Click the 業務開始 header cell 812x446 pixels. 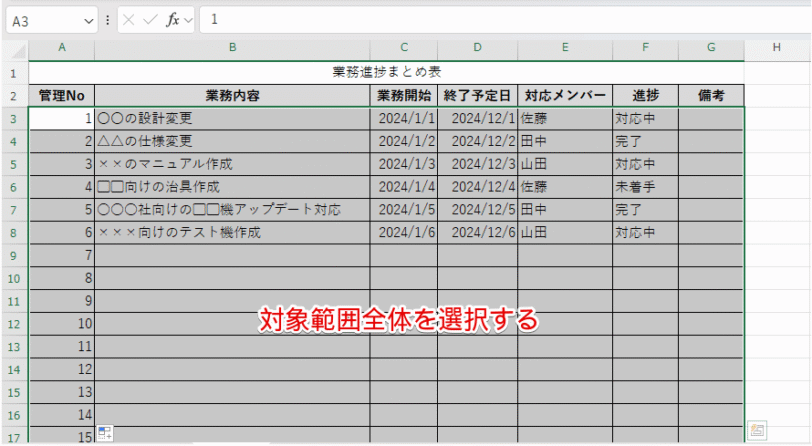(x=404, y=96)
